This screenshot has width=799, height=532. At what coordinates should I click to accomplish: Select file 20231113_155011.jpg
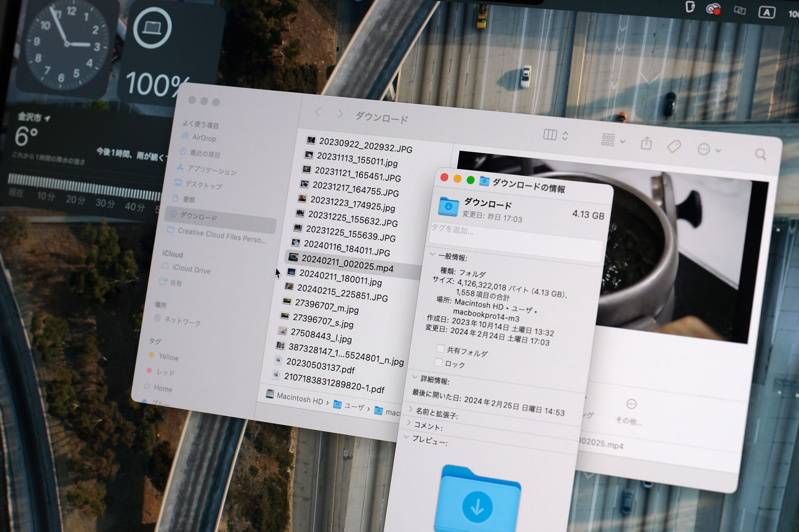tap(351, 159)
